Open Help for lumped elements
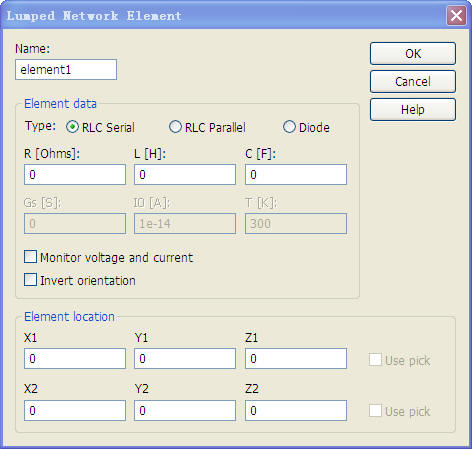Viewport: 472px width, 449px height. pos(413,109)
